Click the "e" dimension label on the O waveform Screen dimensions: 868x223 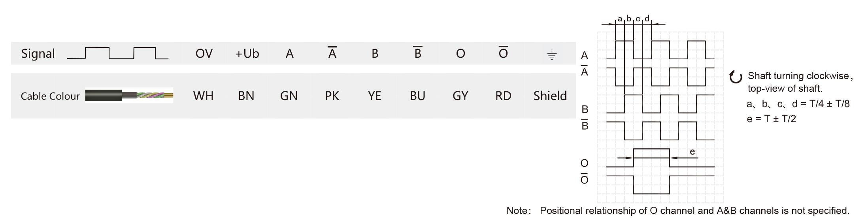(x=692, y=152)
